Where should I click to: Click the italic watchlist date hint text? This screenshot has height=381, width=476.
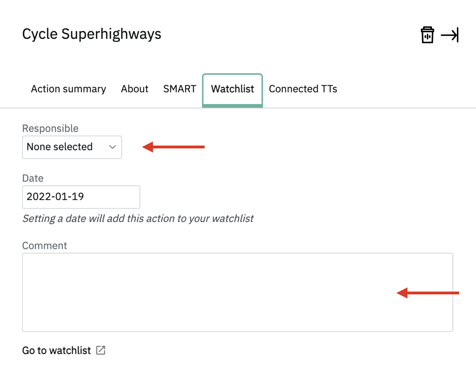tap(138, 219)
